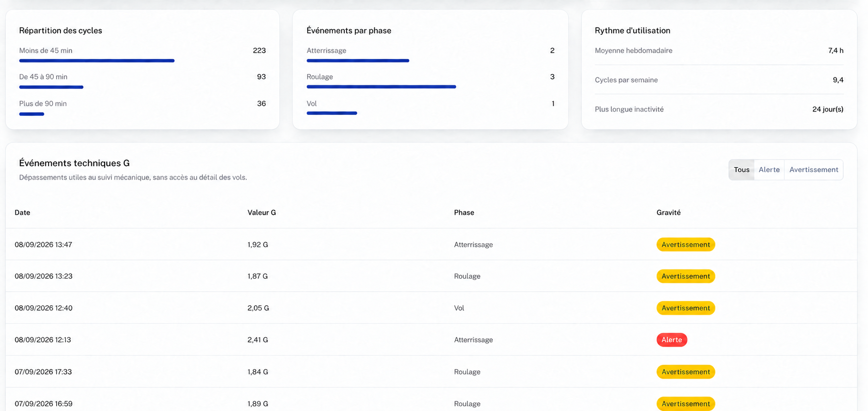Image resolution: width=868 pixels, height=411 pixels.
Task: Select the 2,05 G Vol event row
Action: coord(431,308)
